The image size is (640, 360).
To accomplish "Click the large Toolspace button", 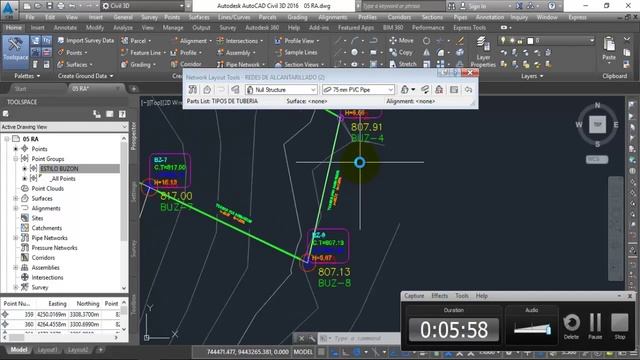I will click(16, 52).
